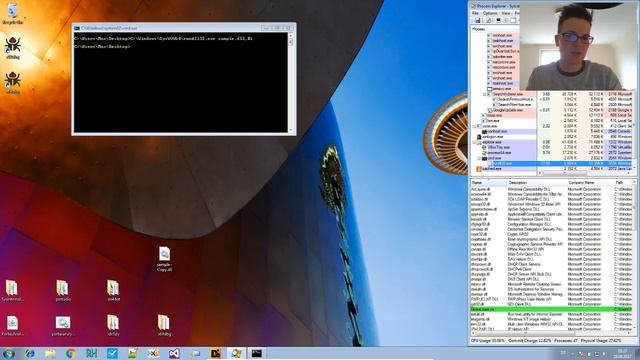
Task: Open the Recycle Bin desktop icon
Action: click(13, 13)
